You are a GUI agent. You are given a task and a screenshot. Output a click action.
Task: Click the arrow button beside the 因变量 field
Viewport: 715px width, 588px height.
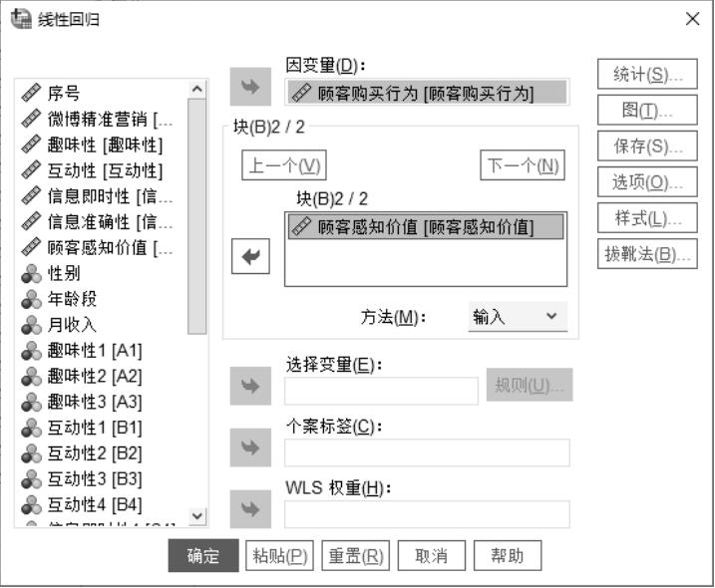click(250, 87)
